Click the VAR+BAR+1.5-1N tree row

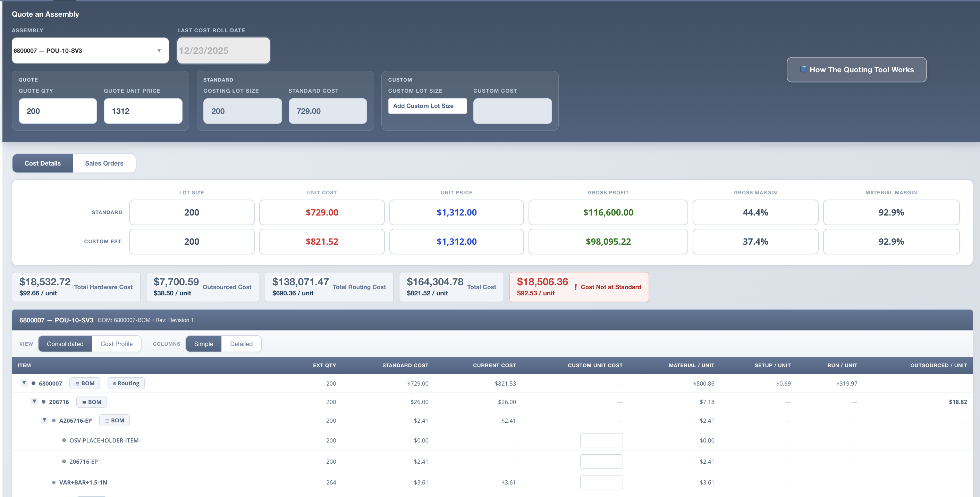click(492, 482)
